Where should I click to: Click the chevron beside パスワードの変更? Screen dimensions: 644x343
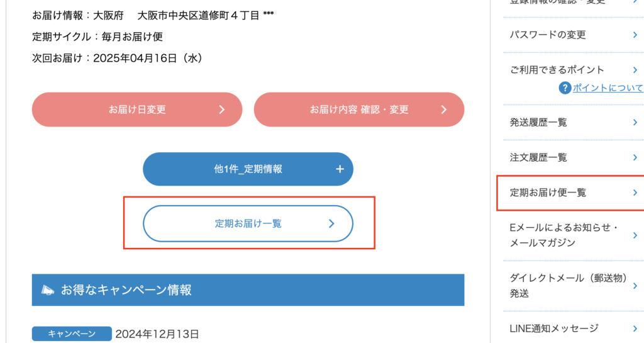tap(635, 35)
